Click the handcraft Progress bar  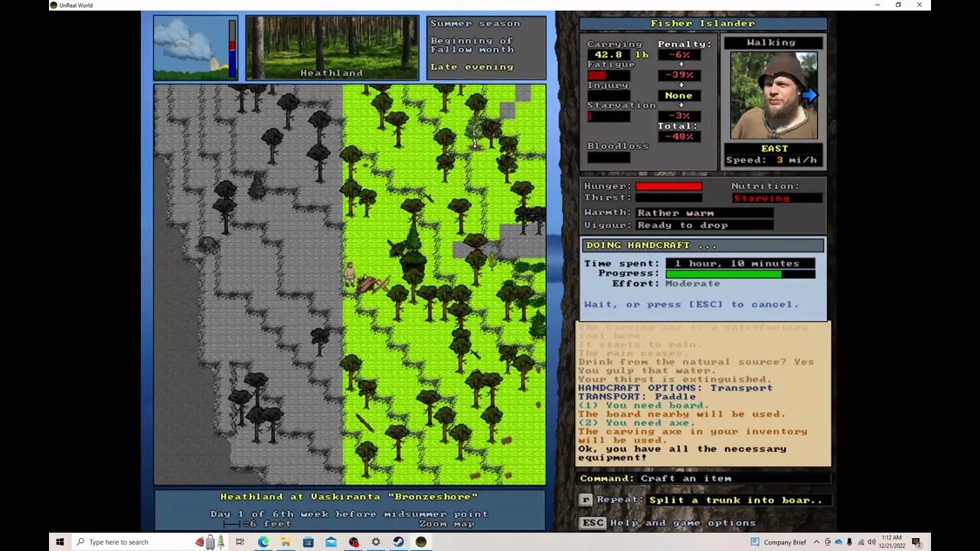pos(740,273)
